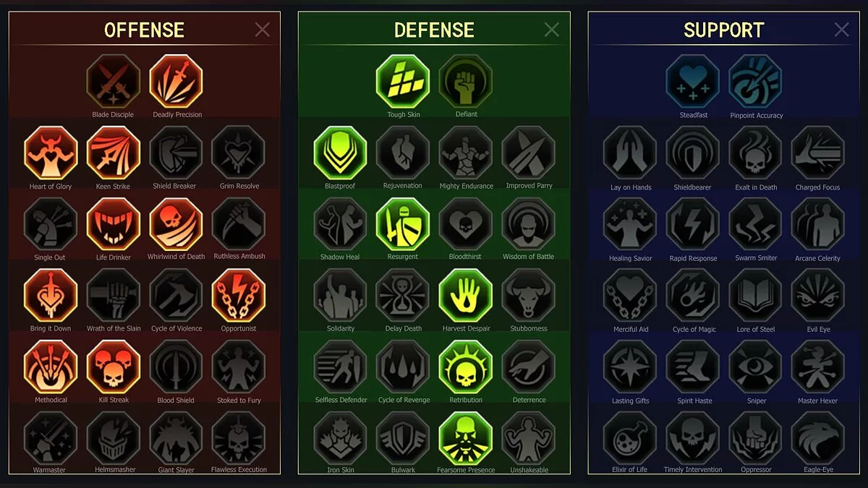Screen dimensions: 868x488
Task: Select the Deadly Precision mastery icon
Action: point(176,82)
